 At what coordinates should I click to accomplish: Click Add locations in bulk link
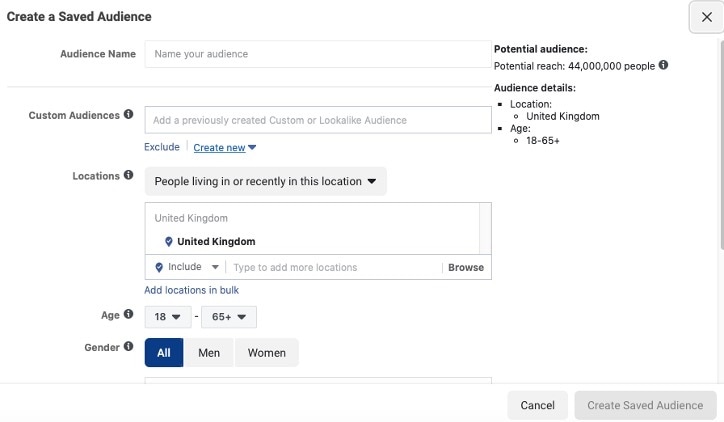(x=191, y=290)
